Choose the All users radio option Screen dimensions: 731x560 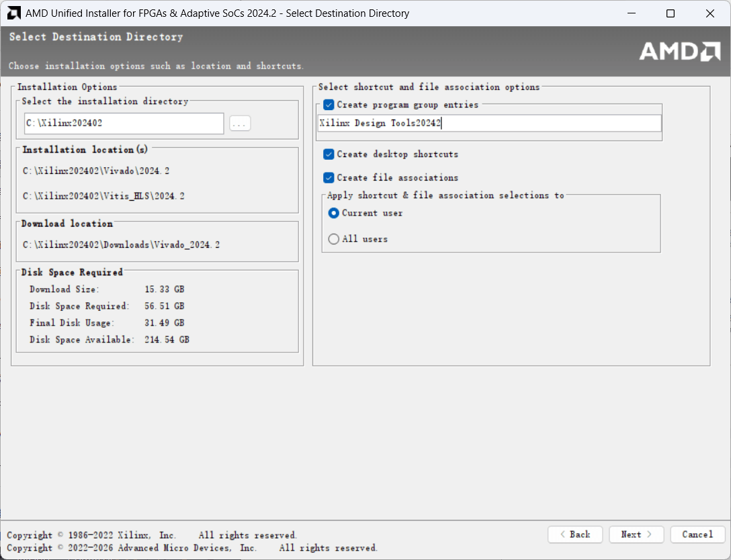point(334,239)
